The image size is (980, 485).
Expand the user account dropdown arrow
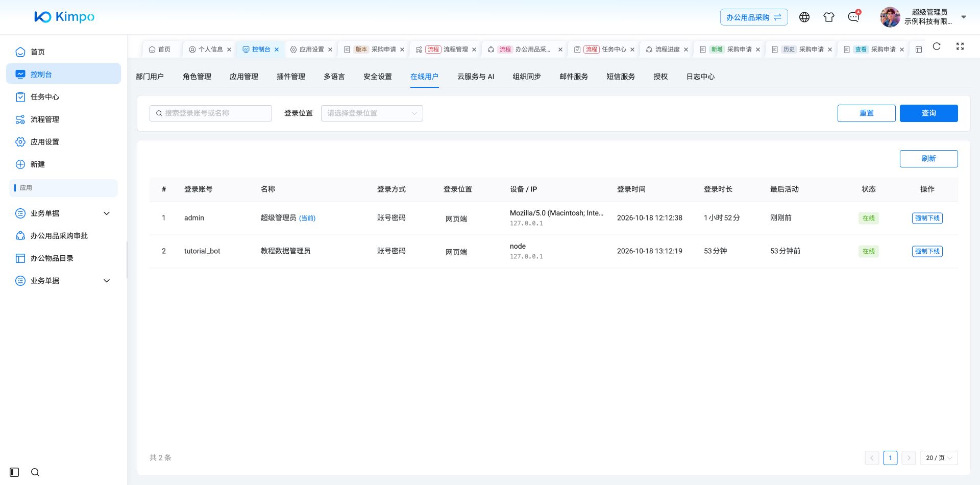pos(964,17)
